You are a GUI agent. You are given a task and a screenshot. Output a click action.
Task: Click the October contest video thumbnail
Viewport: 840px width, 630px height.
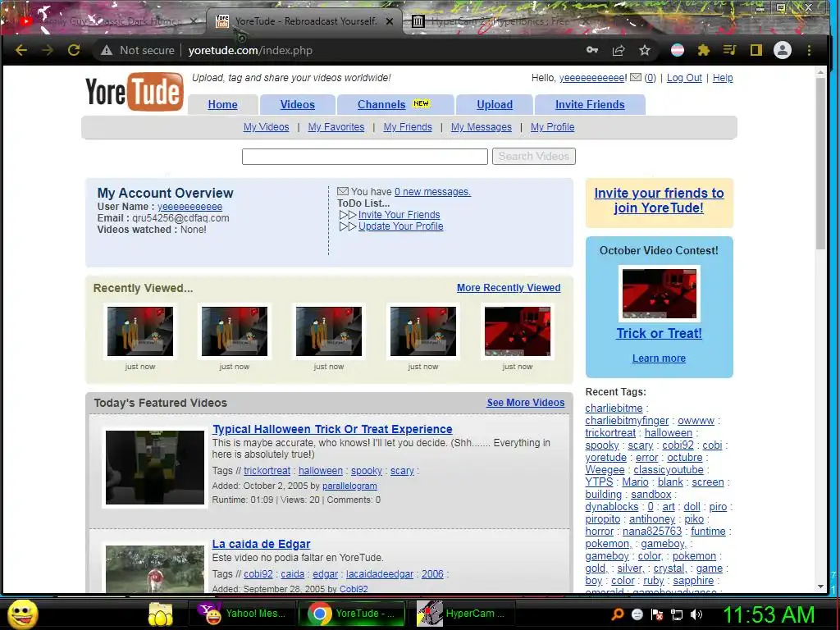coord(659,294)
